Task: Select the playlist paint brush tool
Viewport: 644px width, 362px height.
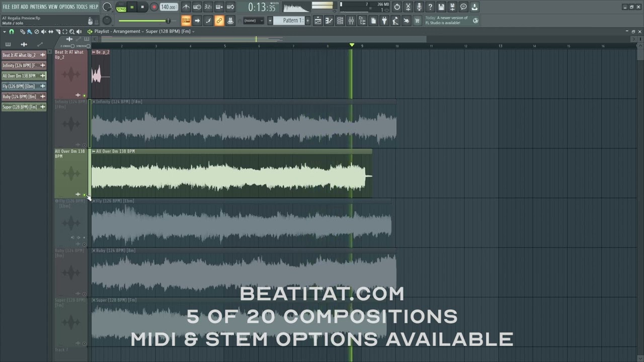Action: pos(30,32)
